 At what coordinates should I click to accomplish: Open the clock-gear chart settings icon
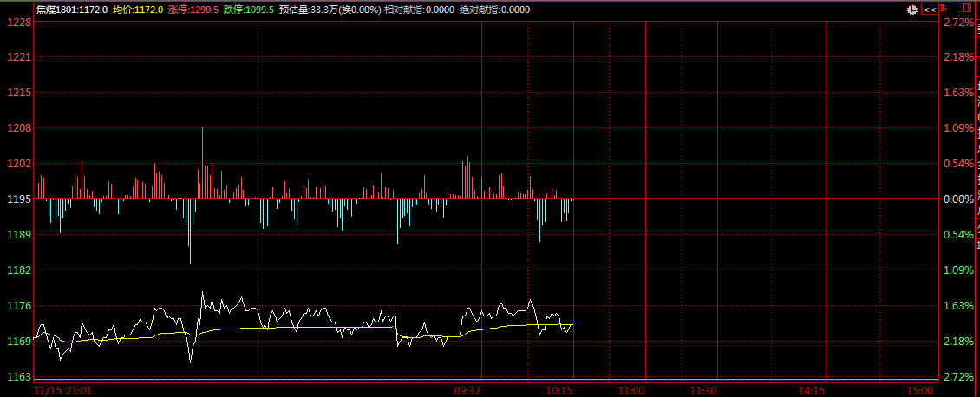(911, 10)
